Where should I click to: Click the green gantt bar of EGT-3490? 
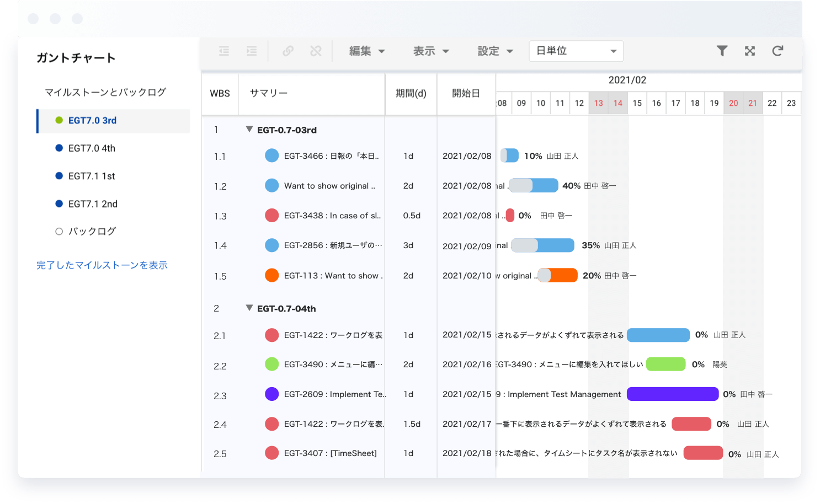pos(666,364)
